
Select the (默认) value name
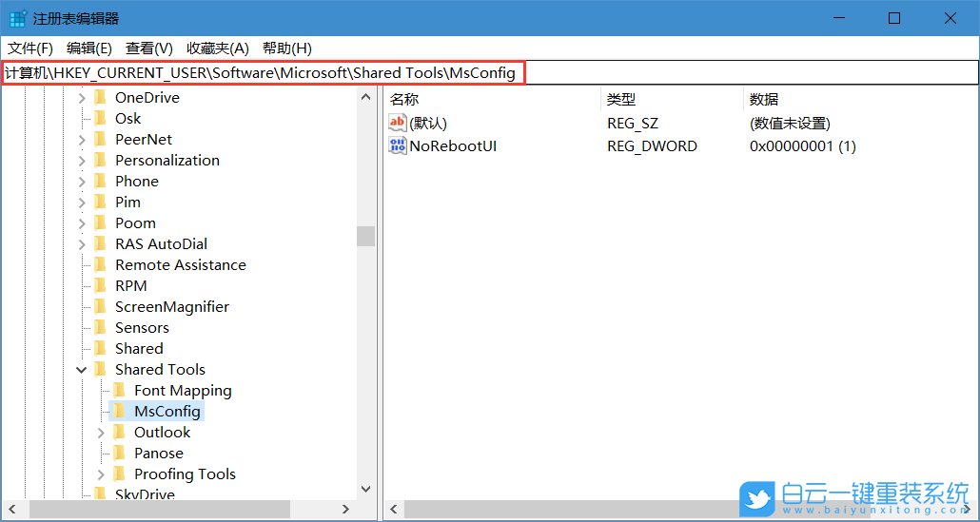428,123
